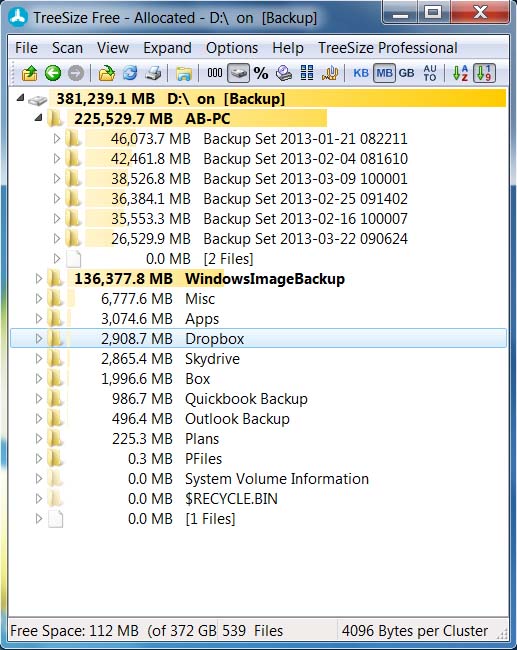Viewport: 517px width, 650px height.
Task: Open the TreeSize Professional menu
Action: (x=388, y=48)
